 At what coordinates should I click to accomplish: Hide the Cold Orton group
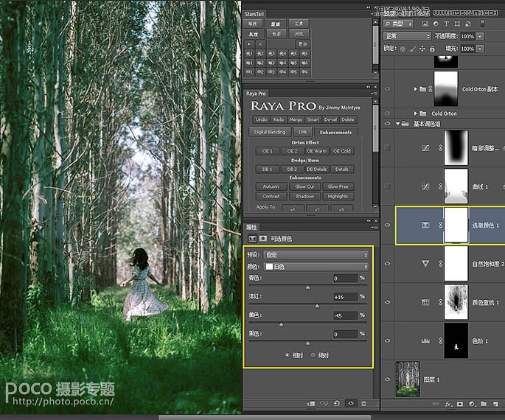[388, 113]
